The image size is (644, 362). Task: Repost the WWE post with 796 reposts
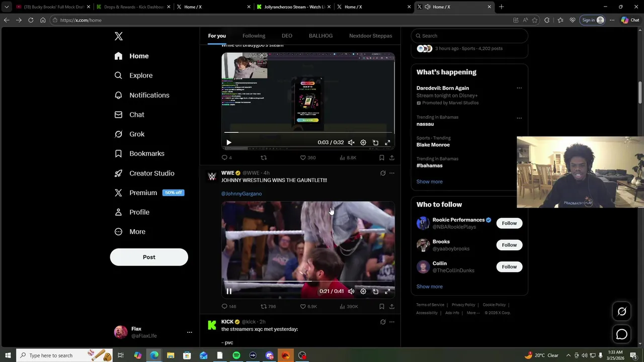(268, 307)
